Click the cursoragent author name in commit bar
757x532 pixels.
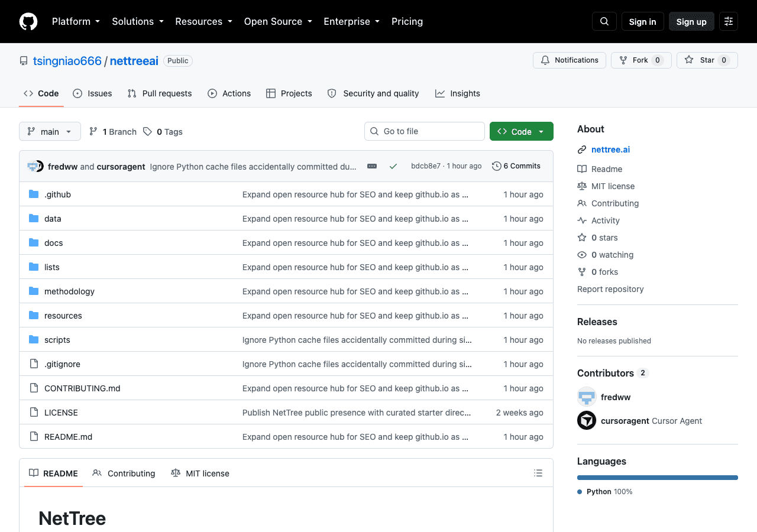click(121, 167)
